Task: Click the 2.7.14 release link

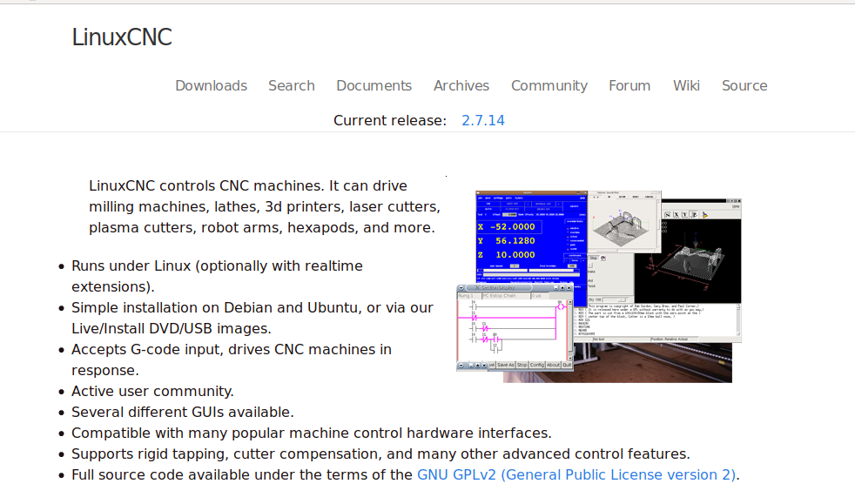Action: click(483, 120)
